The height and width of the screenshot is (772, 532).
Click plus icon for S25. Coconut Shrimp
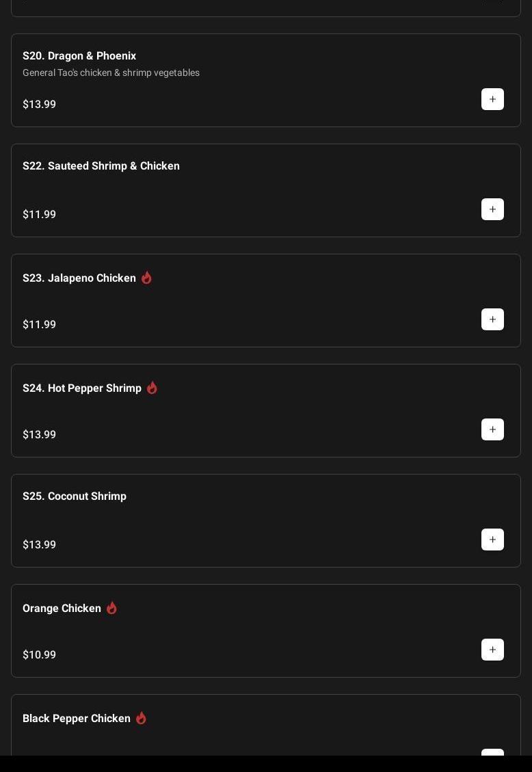[492, 540]
